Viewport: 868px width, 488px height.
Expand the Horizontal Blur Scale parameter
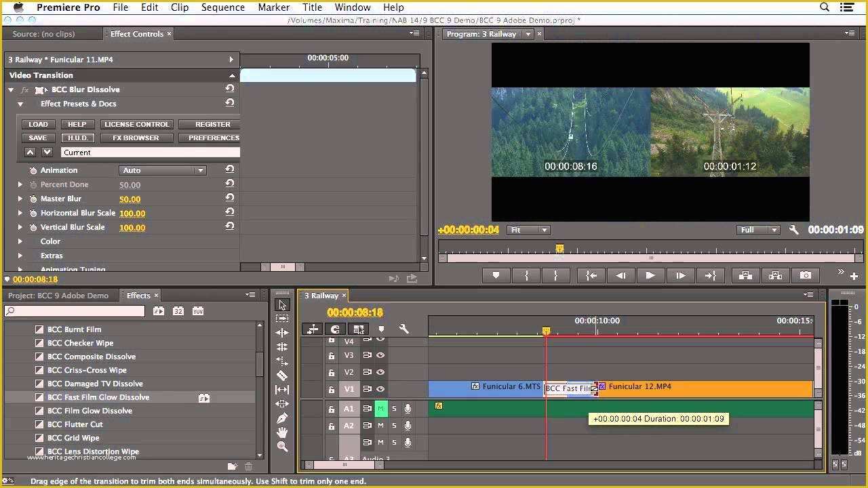tap(20, 213)
